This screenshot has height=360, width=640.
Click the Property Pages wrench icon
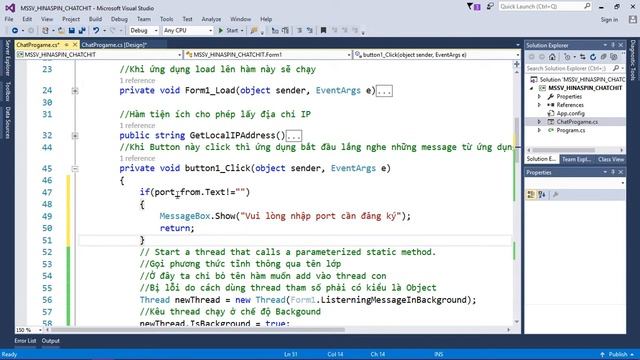[555, 195]
